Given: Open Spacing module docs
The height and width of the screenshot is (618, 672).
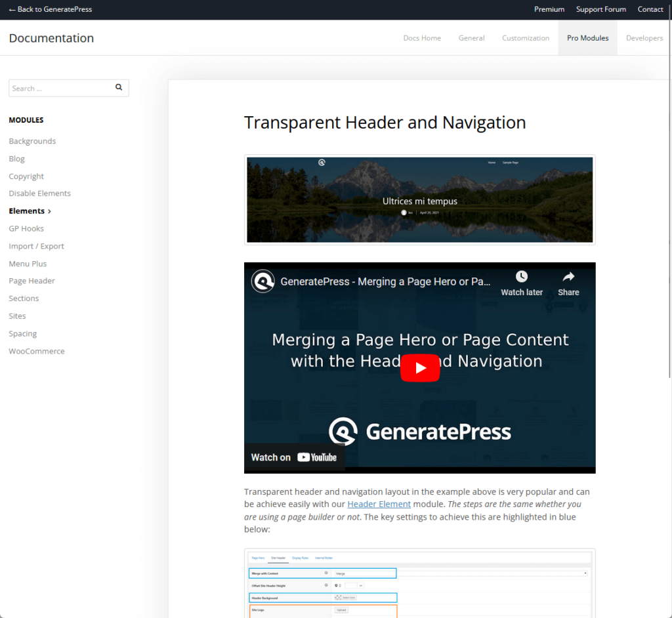Looking at the screenshot, I should pos(23,333).
